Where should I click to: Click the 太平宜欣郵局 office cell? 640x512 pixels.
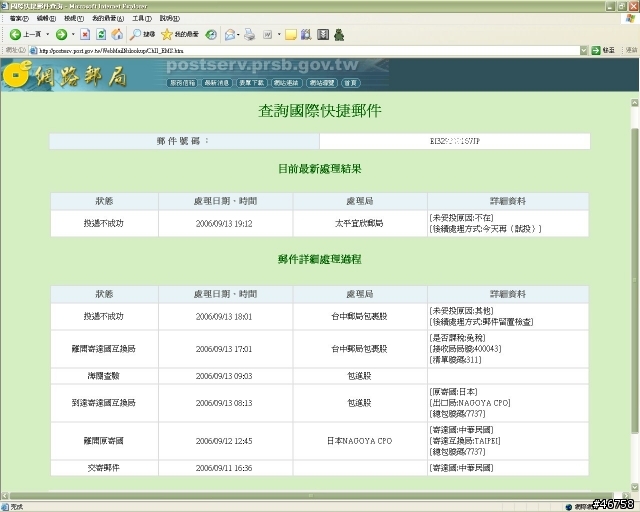tap(359, 223)
